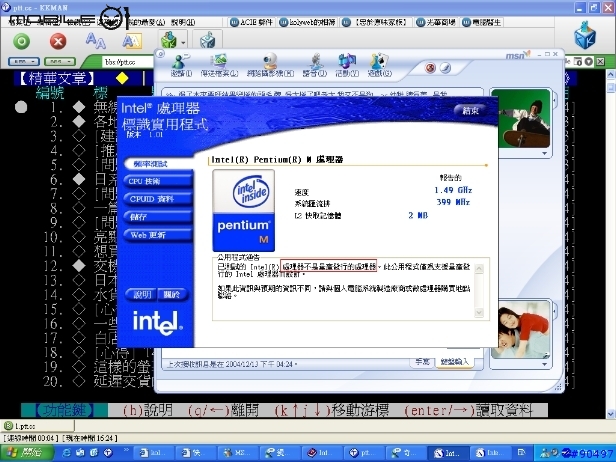Image resolution: width=616 pixels, height=462 pixels.
Task: Open the 說明(H) menu in KKMAN
Action: 183,22
